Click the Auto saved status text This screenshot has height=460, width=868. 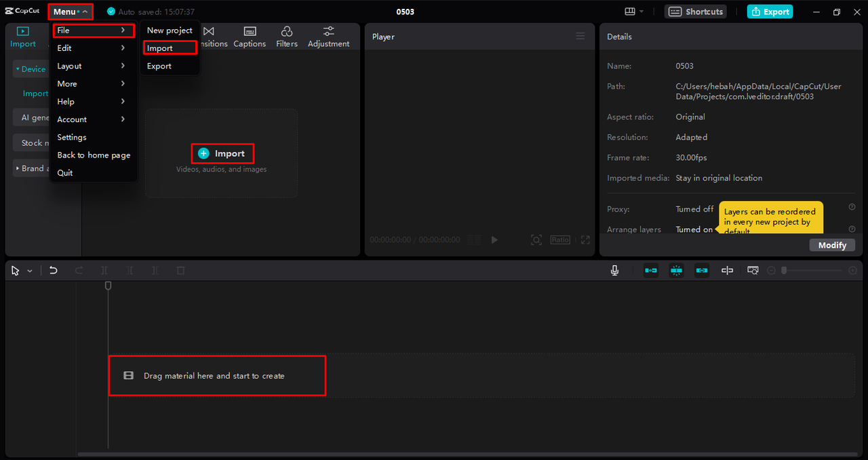(x=156, y=12)
